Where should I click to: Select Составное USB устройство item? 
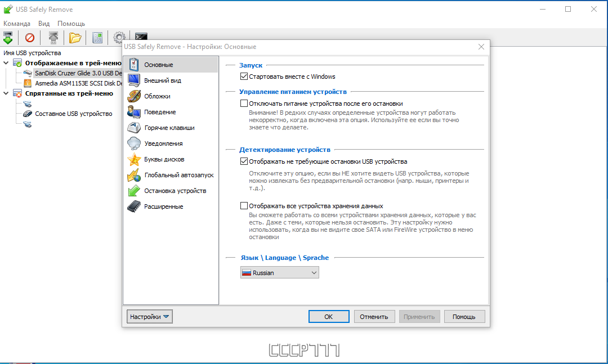(74, 114)
